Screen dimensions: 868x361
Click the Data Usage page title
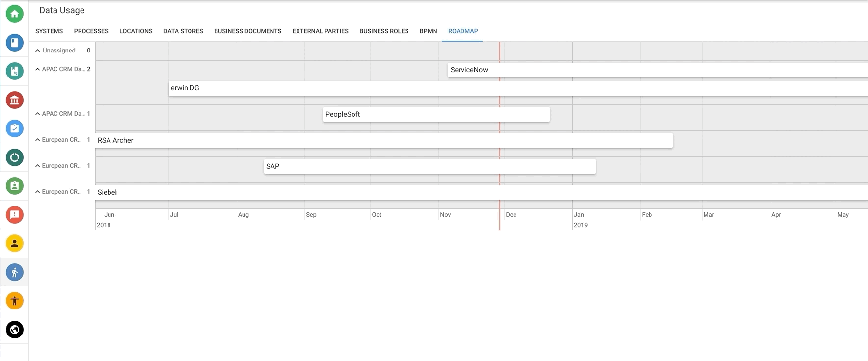pyautogui.click(x=62, y=10)
